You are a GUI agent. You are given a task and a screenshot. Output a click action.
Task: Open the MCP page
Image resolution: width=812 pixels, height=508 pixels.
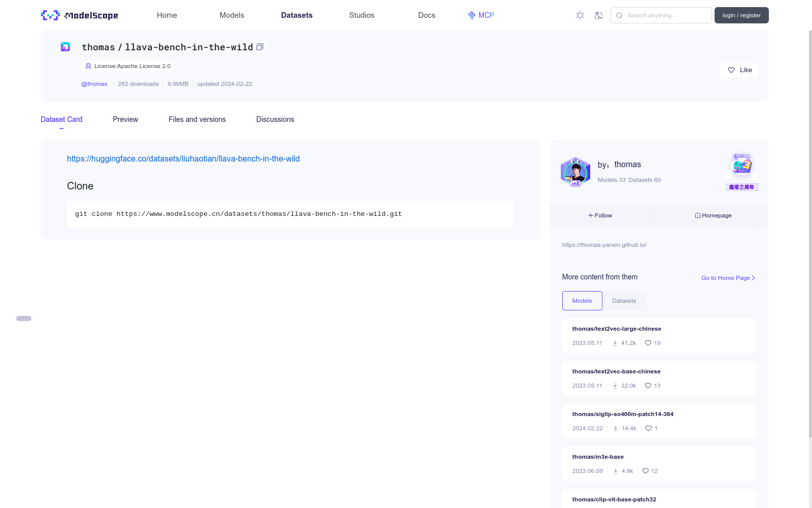(x=481, y=15)
